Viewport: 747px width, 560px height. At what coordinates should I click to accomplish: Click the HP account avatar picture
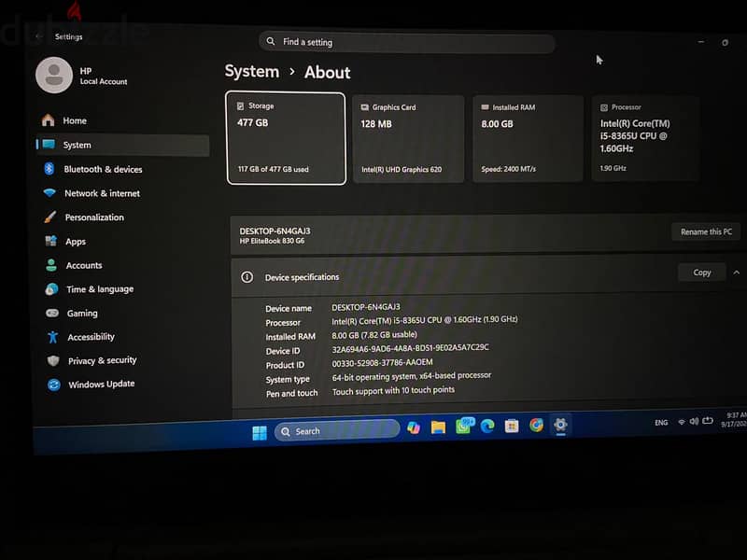click(x=54, y=75)
